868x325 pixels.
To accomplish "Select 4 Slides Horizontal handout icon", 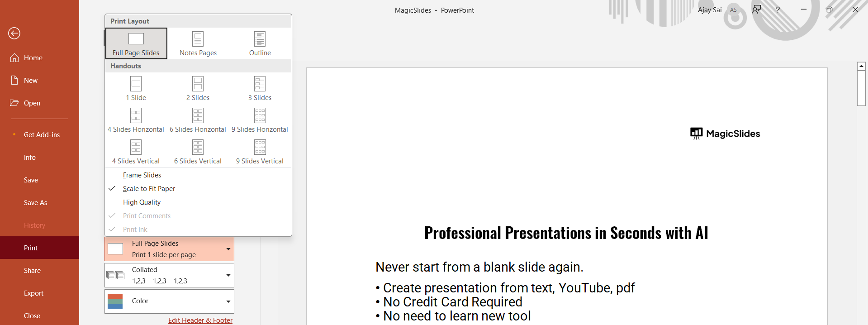I will coord(136,115).
